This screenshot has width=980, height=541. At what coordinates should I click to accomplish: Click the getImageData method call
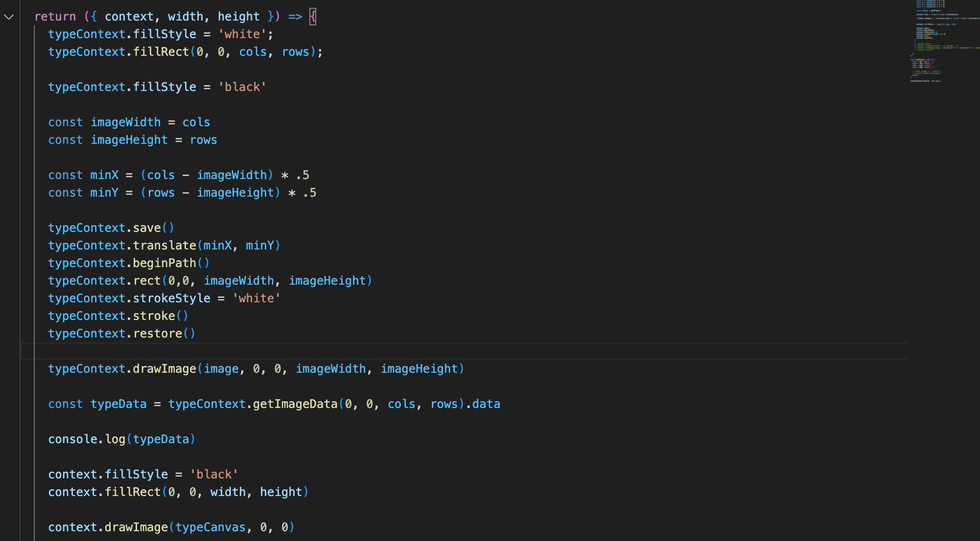295,404
